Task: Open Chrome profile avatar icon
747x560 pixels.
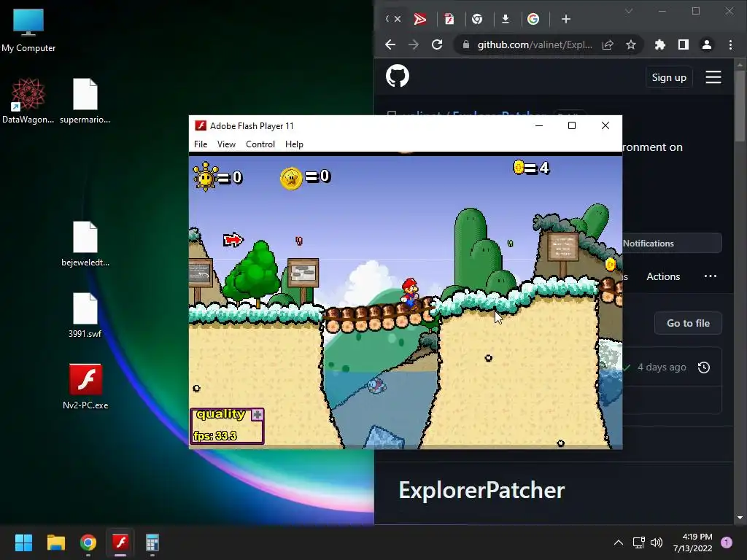Action: point(706,44)
